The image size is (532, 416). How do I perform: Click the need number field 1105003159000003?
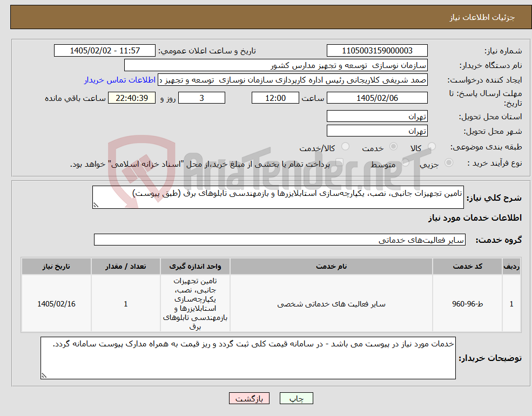[x=377, y=51]
